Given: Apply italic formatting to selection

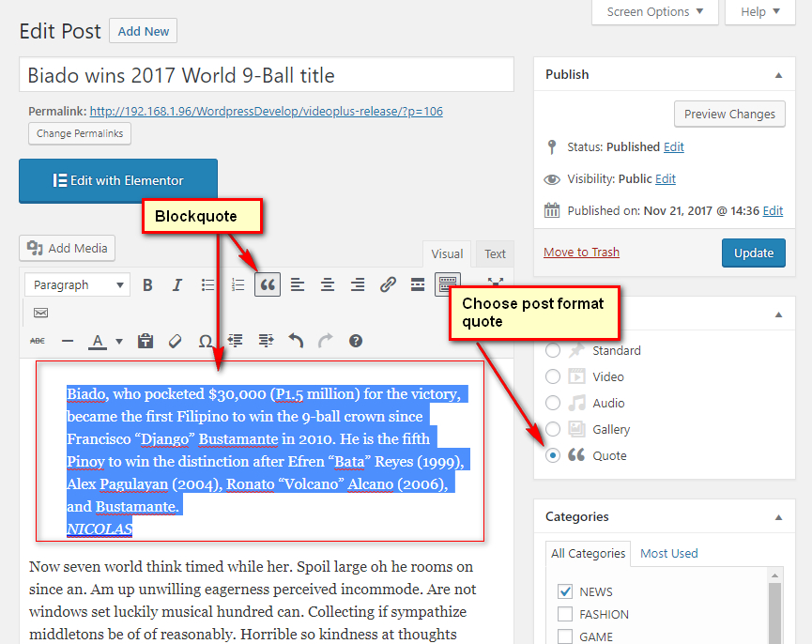Looking at the screenshot, I should (x=177, y=285).
